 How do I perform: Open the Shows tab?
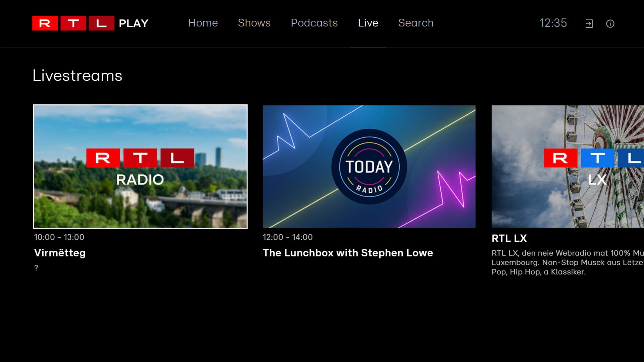click(254, 23)
